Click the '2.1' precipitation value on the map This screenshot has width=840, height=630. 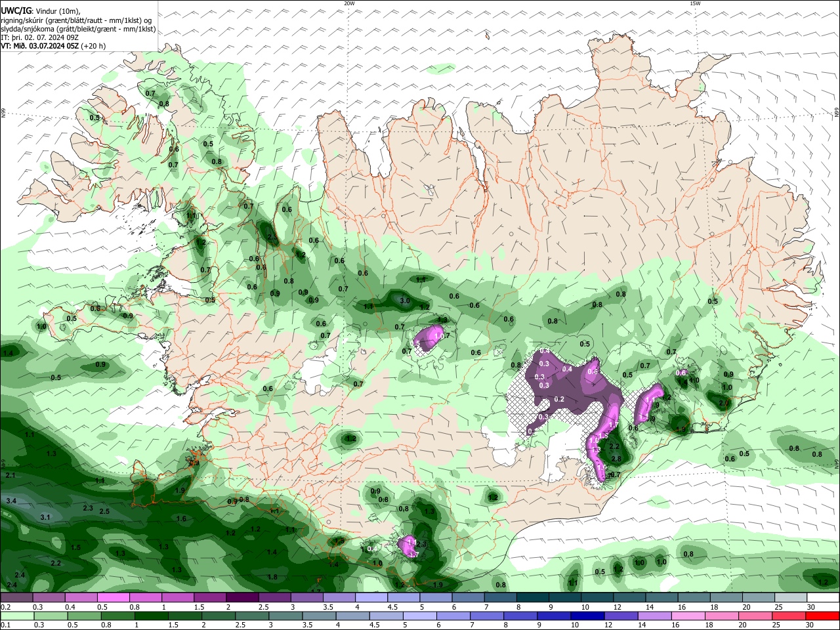tap(10, 475)
